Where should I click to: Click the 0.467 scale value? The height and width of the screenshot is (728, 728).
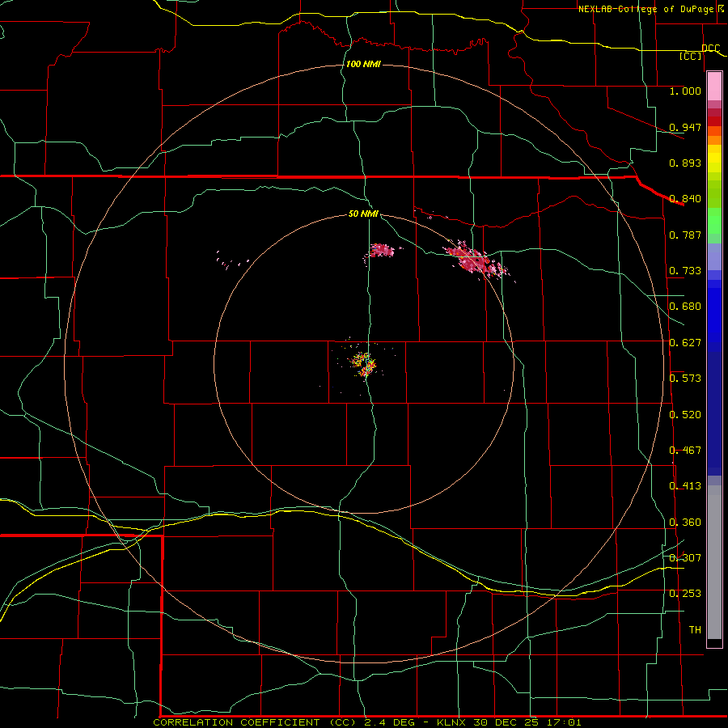(685, 451)
